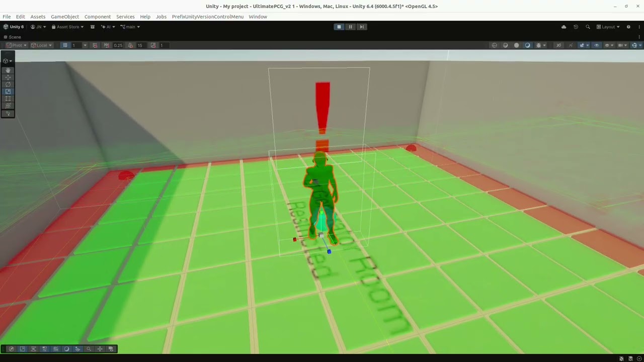Expand the grid size dropdown arrow

tap(85, 45)
